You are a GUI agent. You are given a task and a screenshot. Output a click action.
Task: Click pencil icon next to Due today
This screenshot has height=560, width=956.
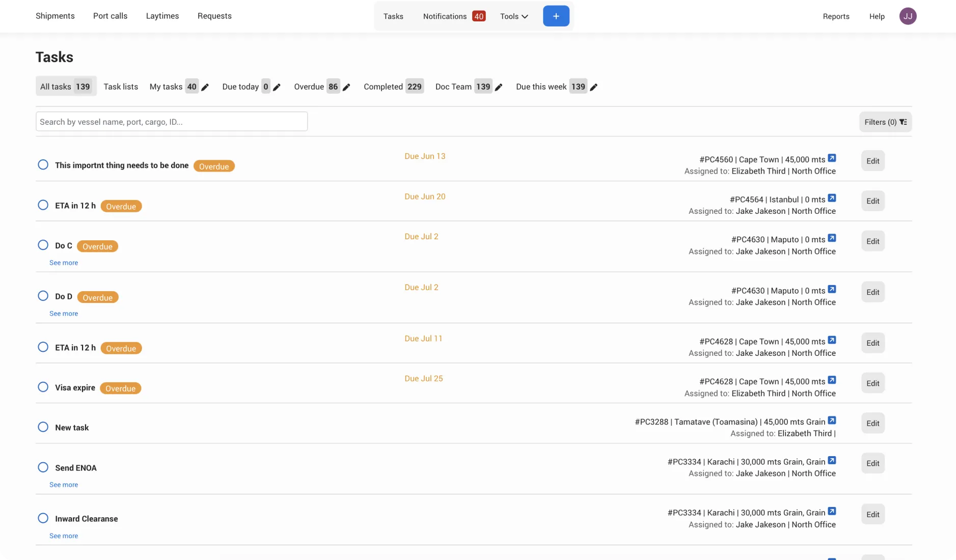tap(277, 87)
